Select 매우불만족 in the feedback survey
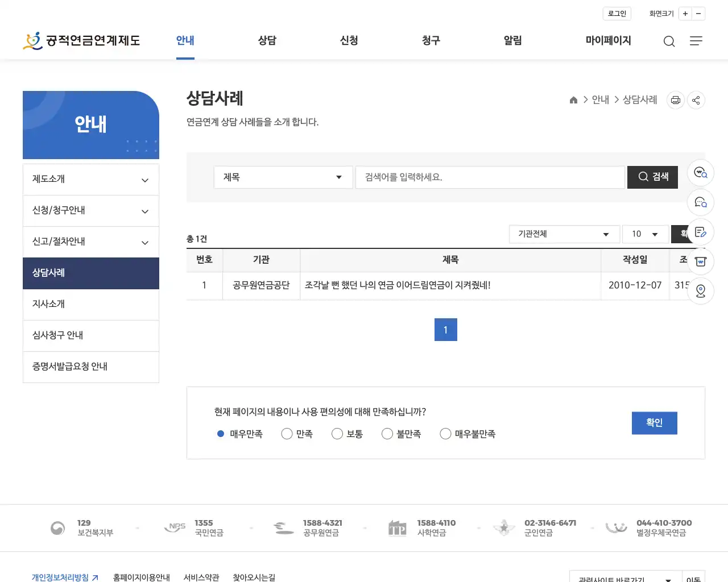 [x=445, y=433]
